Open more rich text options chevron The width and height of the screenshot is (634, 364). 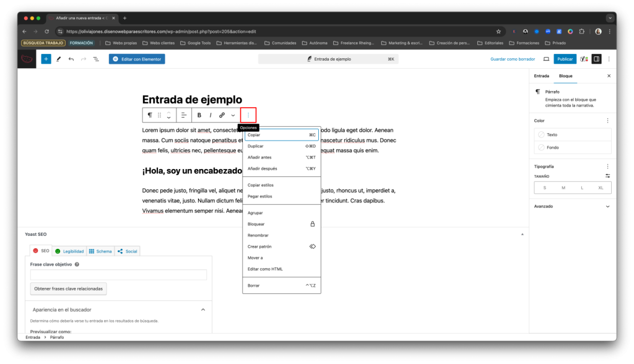point(233,115)
